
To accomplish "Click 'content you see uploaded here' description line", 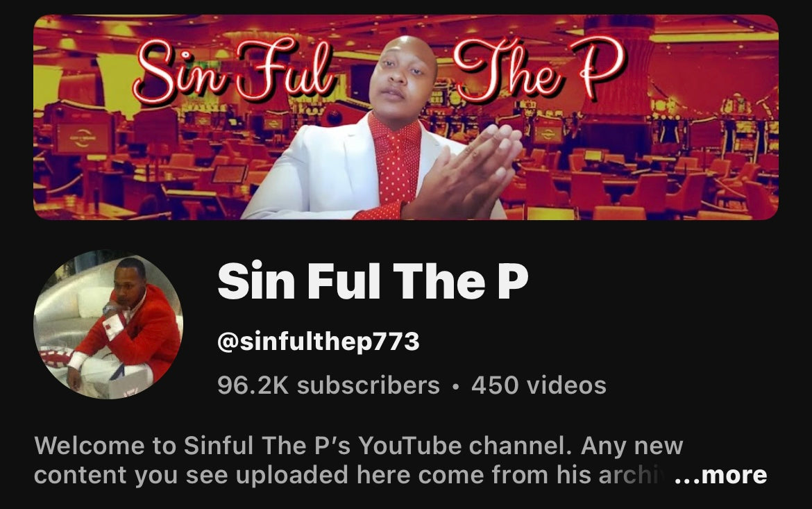I will point(191,475).
